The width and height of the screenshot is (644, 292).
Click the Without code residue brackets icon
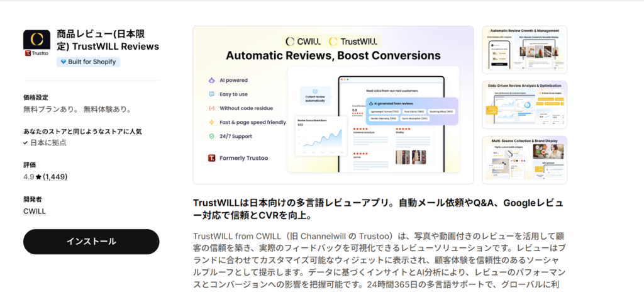pyautogui.click(x=211, y=108)
